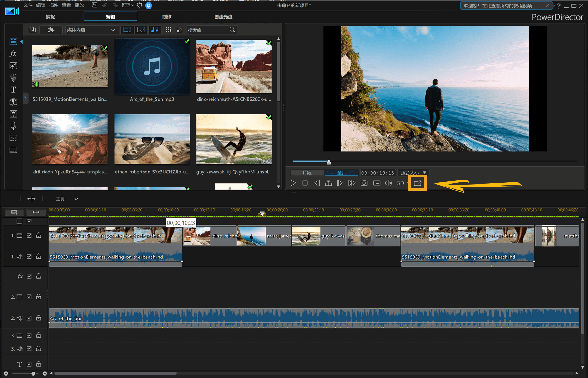Click the undock preview window icon
Screen dimensions: 588x378
tap(417, 183)
